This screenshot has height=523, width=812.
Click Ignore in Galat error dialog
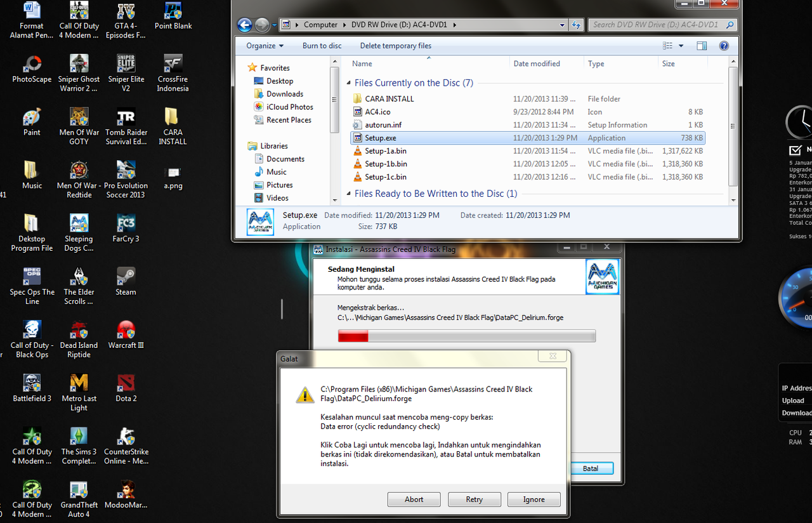pyautogui.click(x=534, y=500)
